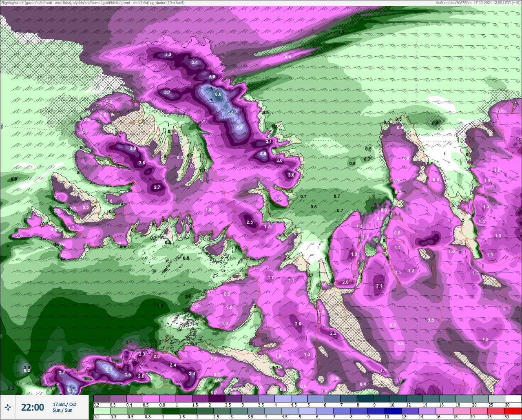Click the 22:00 forecast time label
522x420 pixels.
click(x=33, y=407)
